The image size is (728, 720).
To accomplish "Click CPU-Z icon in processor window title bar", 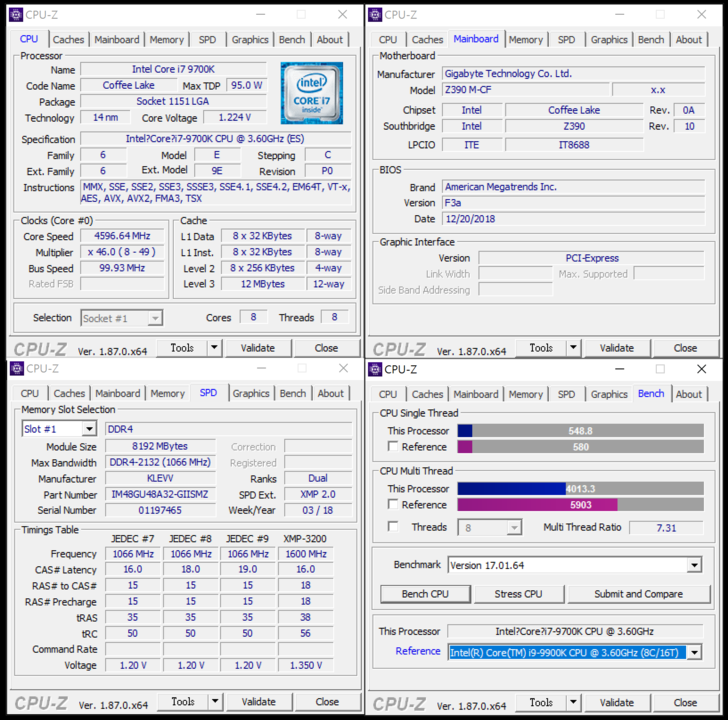I will point(16,14).
